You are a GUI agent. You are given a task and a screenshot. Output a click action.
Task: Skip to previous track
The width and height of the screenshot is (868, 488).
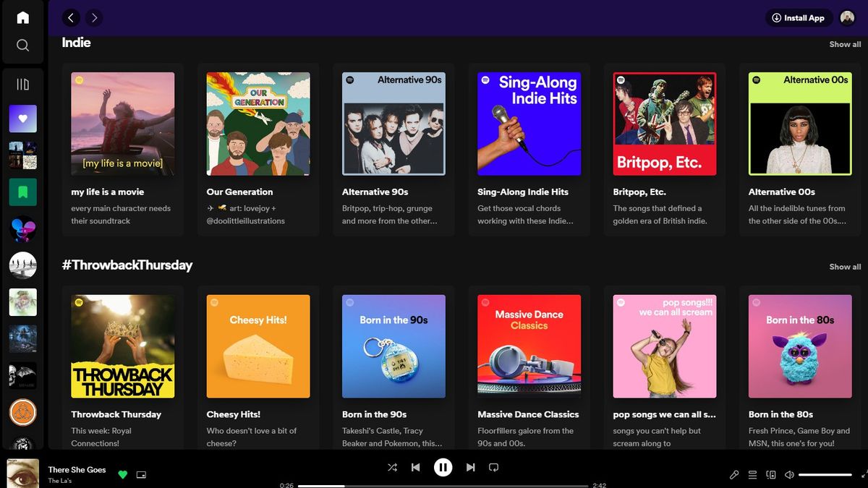tap(416, 467)
